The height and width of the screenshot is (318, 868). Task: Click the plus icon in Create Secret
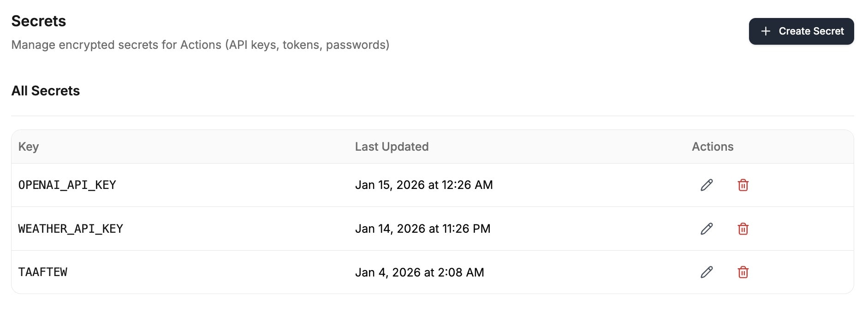click(766, 31)
